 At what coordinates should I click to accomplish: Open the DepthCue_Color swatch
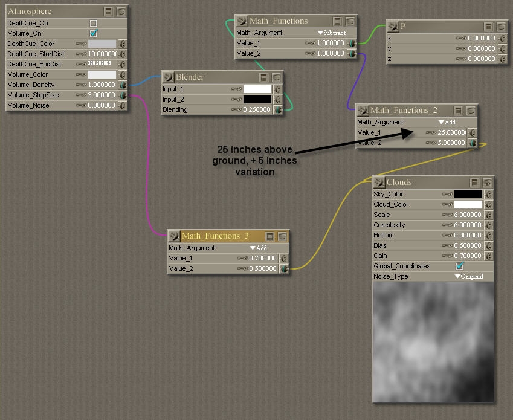[x=102, y=44]
